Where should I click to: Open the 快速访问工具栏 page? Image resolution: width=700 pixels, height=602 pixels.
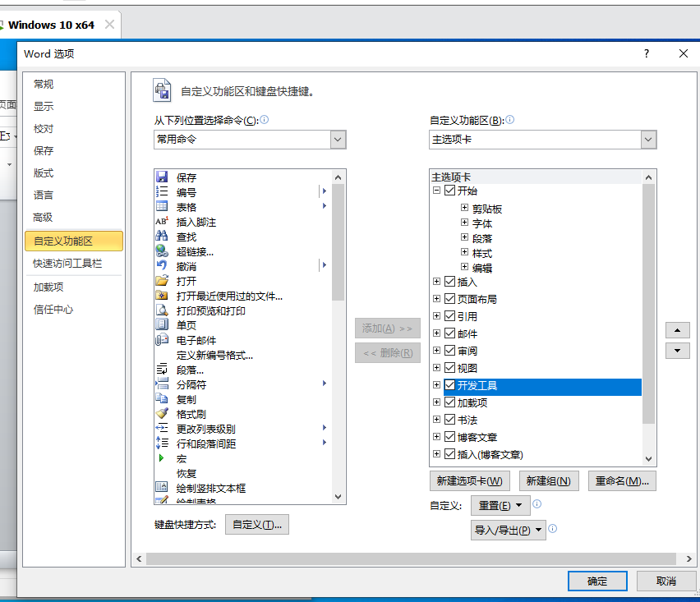pyautogui.click(x=67, y=264)
